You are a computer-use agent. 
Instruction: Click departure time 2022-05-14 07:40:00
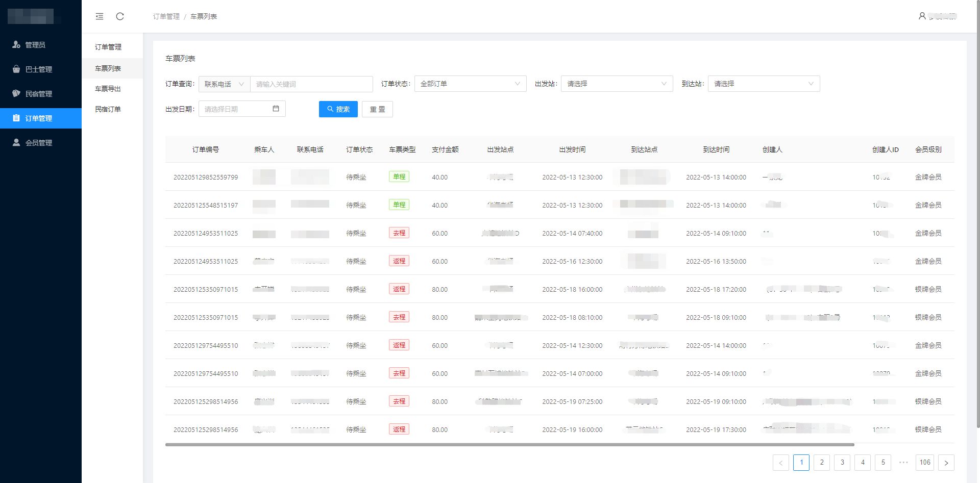[x=572, y=234]
